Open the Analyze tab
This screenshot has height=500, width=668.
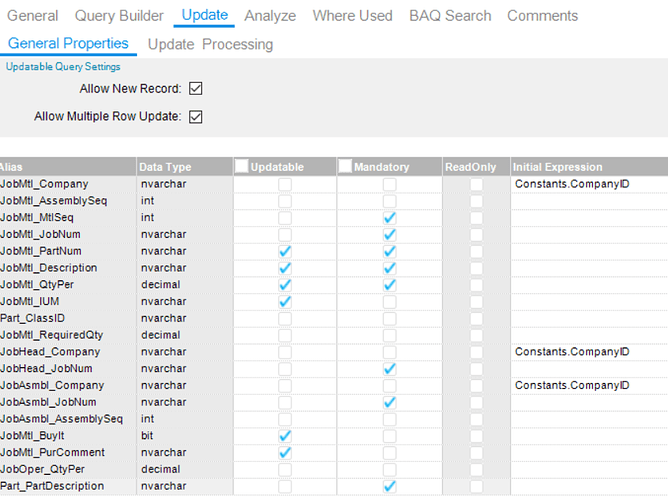[270, 16]
